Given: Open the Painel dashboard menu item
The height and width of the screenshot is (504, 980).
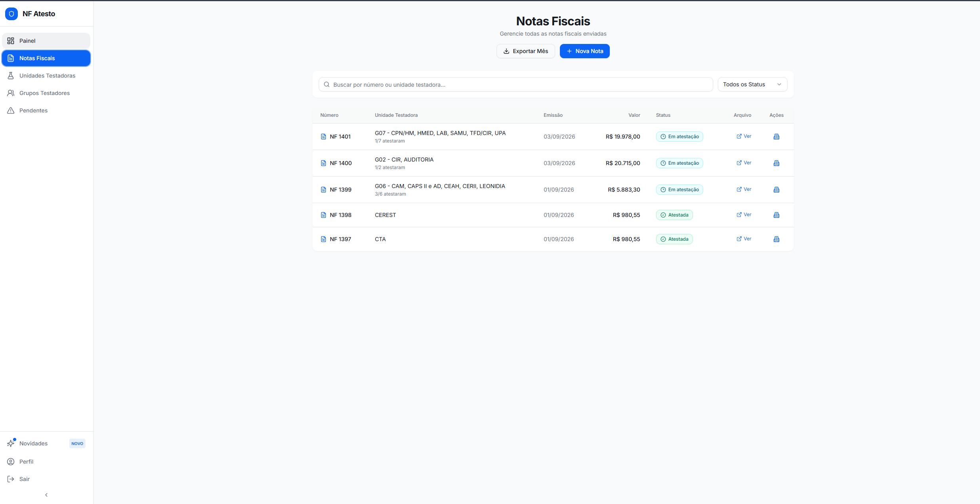Looking at the screenshot, I should tap(46, 41).
